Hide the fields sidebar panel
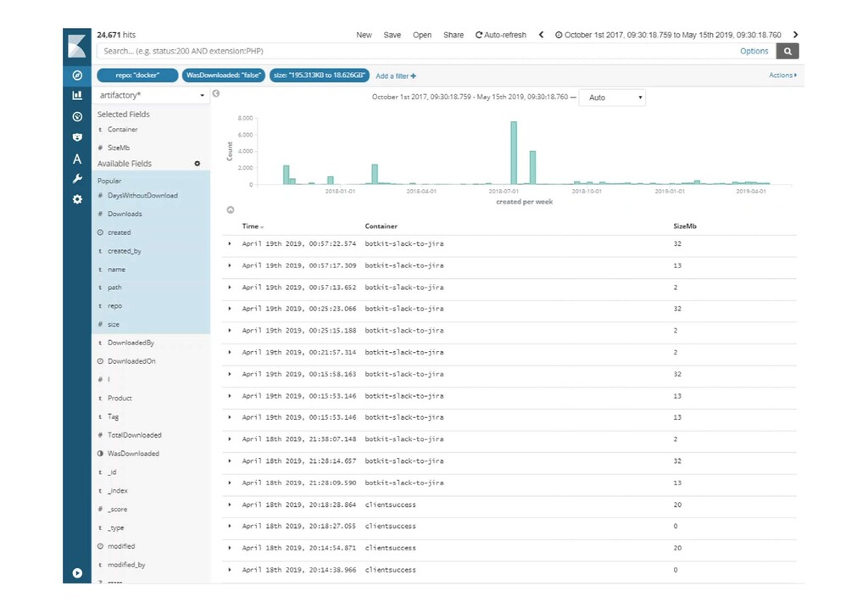868x614 pixels. click(216, 94)
